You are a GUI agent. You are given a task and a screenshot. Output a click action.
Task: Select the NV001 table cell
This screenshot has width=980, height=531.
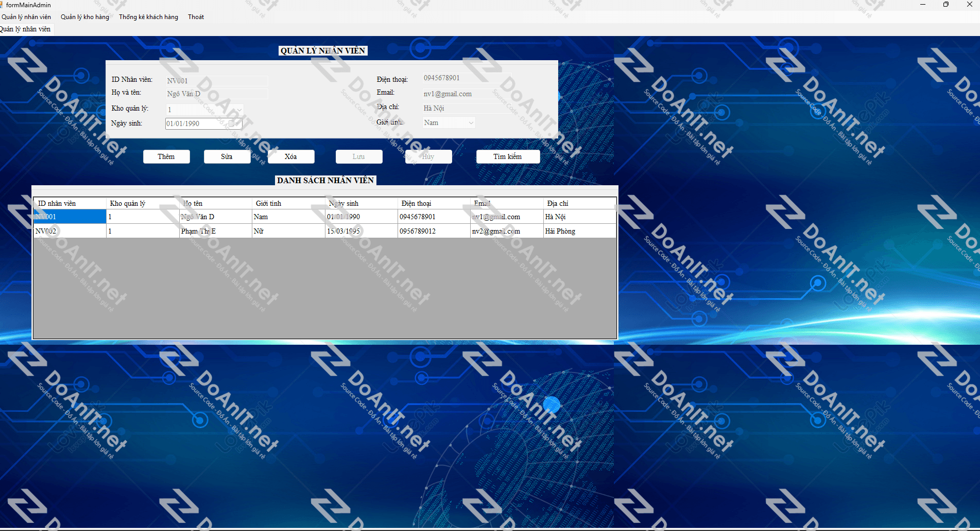click(x=70, y=217)
